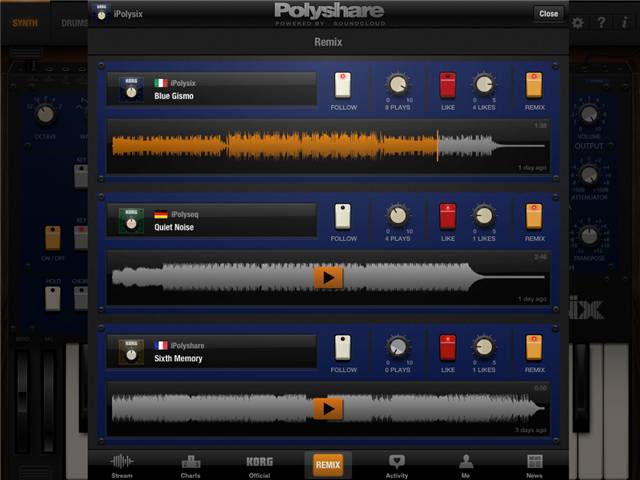Click the PLAYS knob for Sixth Memory
Viewport: 640px width, 480px height.
tap(398, 347)
